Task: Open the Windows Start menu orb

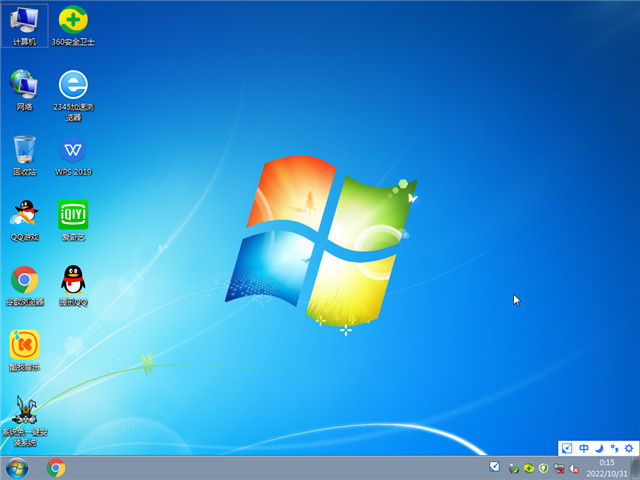Action: click(x=17, y=468)
